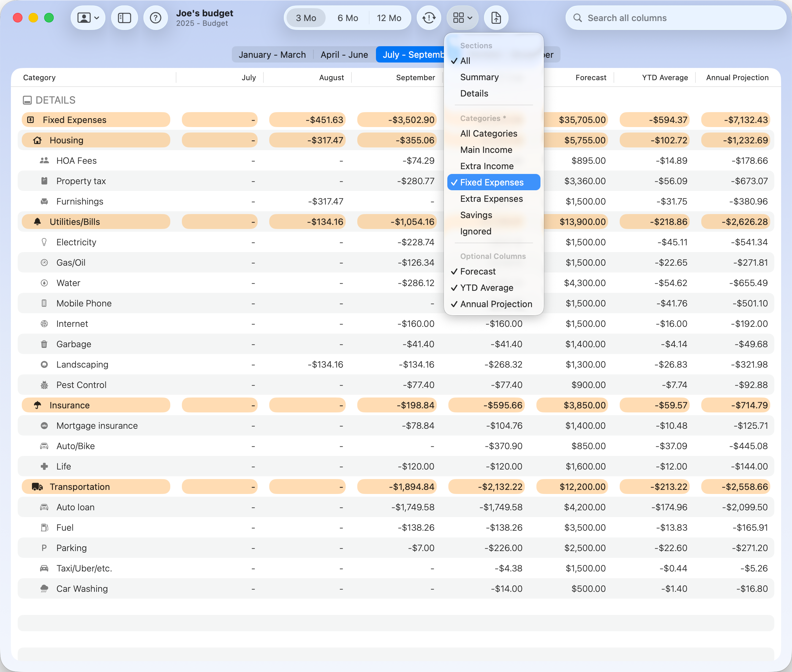Click the Insurance umbrella icon

coord(37,405)
